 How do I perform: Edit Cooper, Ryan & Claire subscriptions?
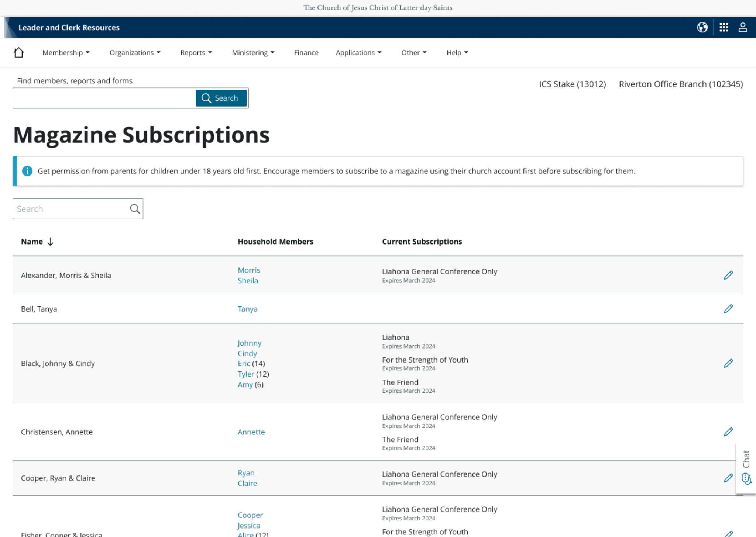click(x=728, y=478)
